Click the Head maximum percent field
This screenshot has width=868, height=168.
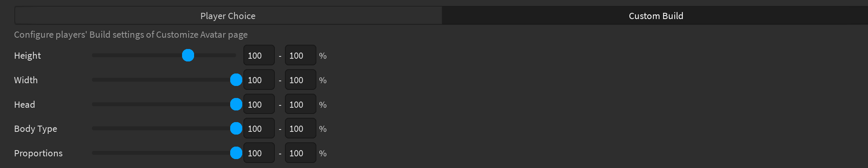pyautogui.click(x=300, y=104)
